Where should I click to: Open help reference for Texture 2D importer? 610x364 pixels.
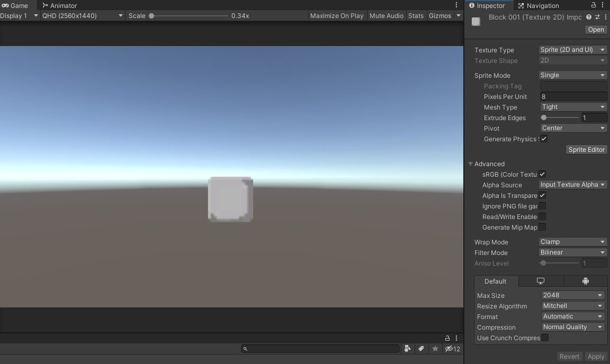(589, 17)
